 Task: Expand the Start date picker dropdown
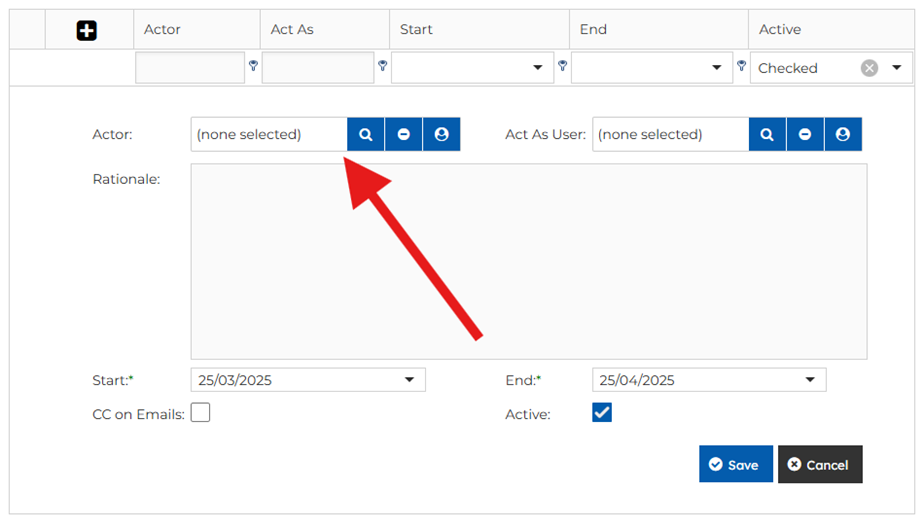click(x=409, y=380)
